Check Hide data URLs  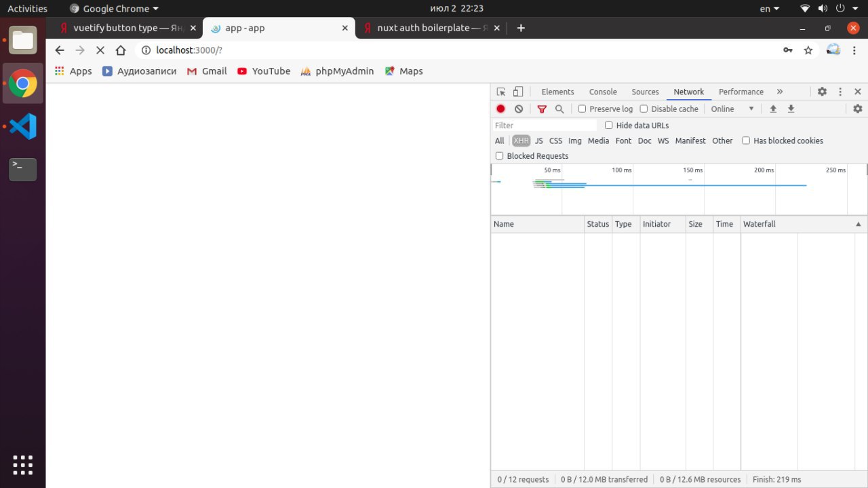click(608, 125)
